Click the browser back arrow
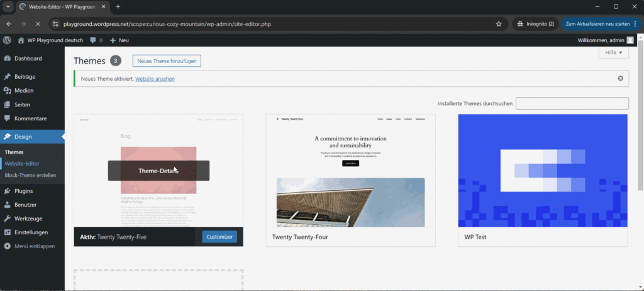The image size is (644, 291). (x=9, y=24)
